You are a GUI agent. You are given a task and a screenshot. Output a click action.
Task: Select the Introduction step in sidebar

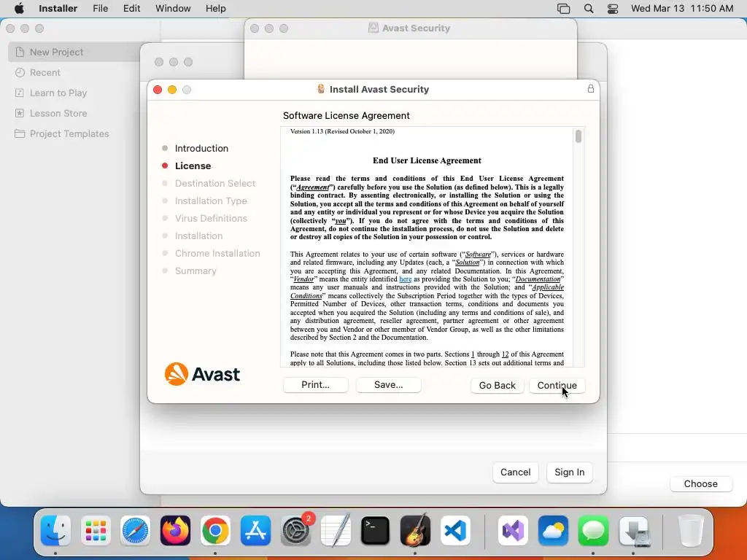[201, 148]
